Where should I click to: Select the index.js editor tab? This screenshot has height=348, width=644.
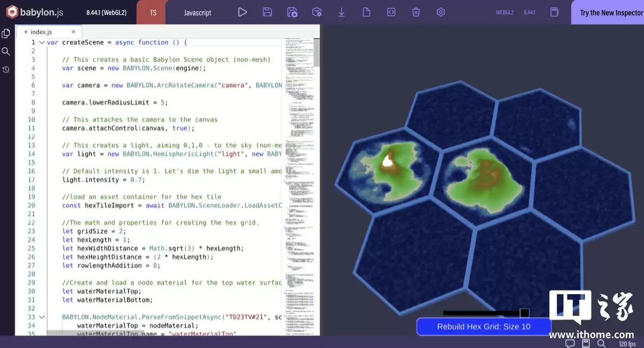(x=41, y=31)
